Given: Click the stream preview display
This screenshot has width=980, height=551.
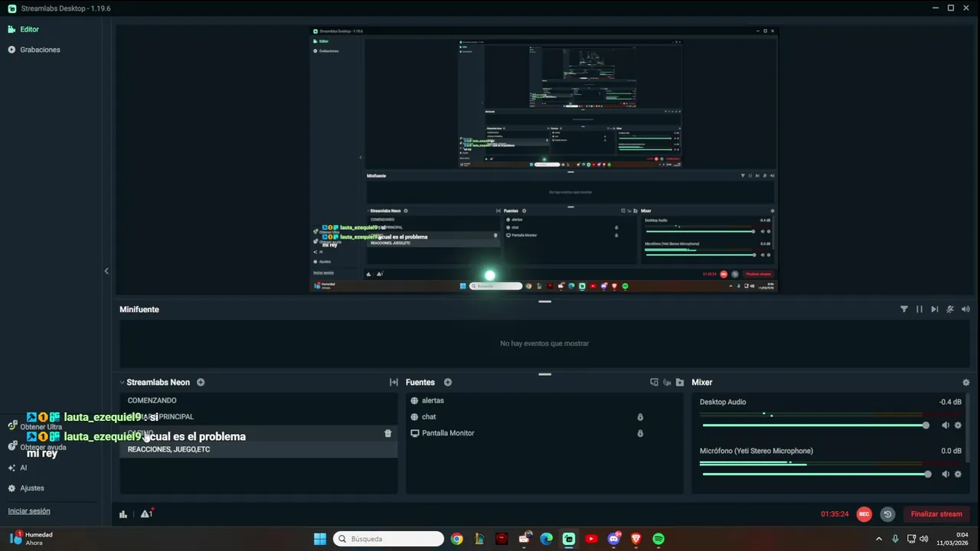Looking at the screenshot, I should [544, 159].
